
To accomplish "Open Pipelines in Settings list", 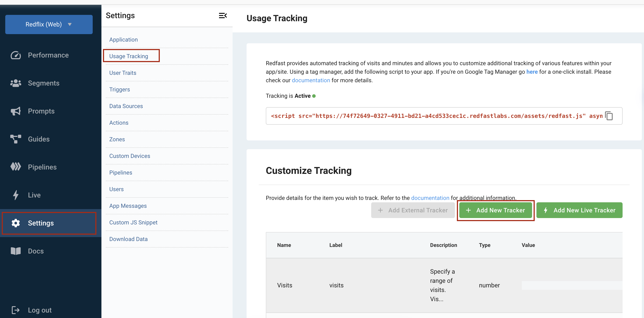I will pos(121,173).
